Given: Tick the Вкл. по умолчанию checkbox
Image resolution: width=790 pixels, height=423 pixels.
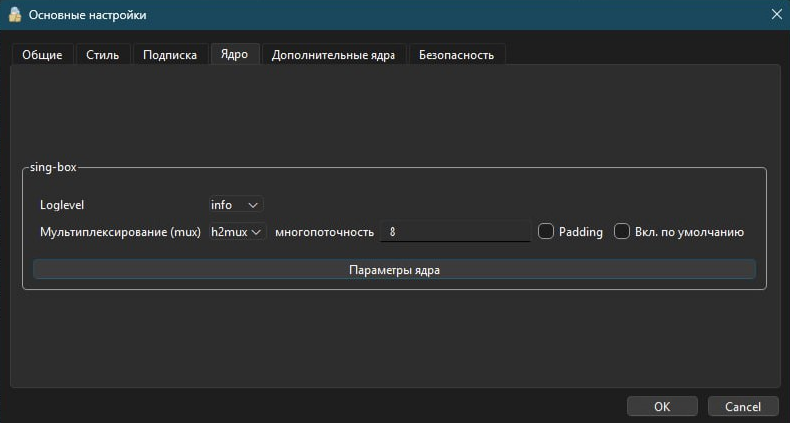Looking at the screenshot, I should [622, 232].
